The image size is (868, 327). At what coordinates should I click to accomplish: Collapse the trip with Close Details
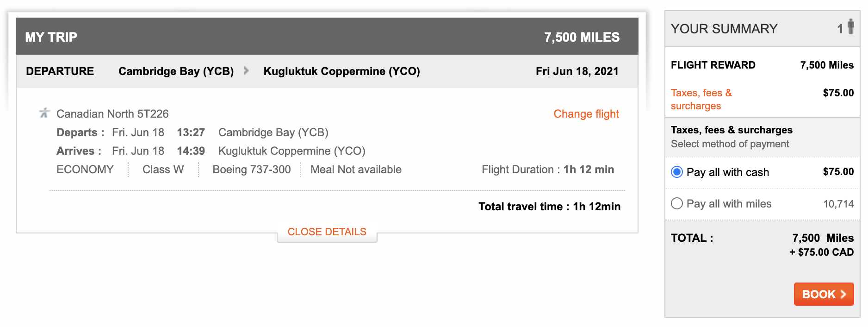click(327, 232)
